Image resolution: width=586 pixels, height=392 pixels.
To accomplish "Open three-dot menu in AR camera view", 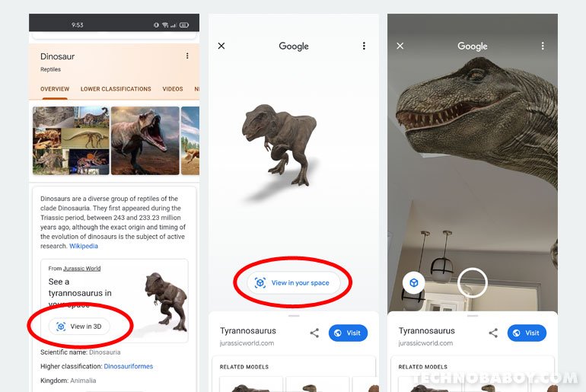I will pos(543,46).
